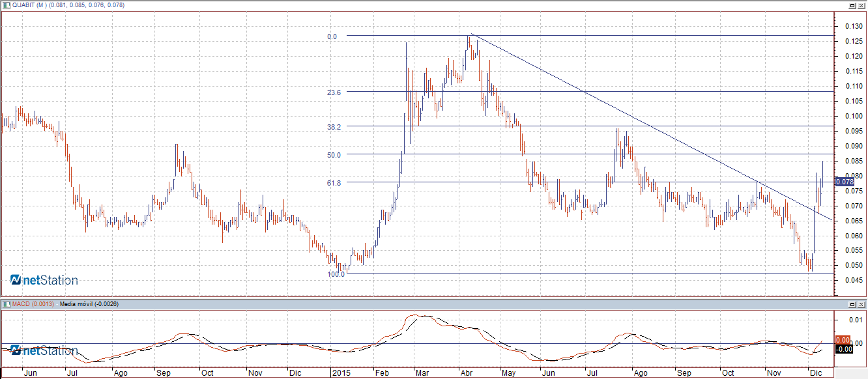868x379 pixels.
Task: Click the orange MACD value tag 0.00
Action: click(x=841, y=340)
